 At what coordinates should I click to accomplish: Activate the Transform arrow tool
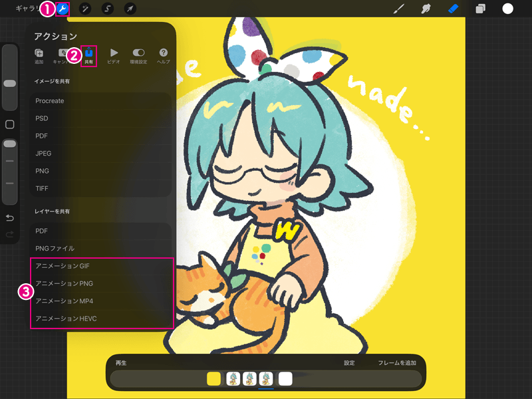130,9
